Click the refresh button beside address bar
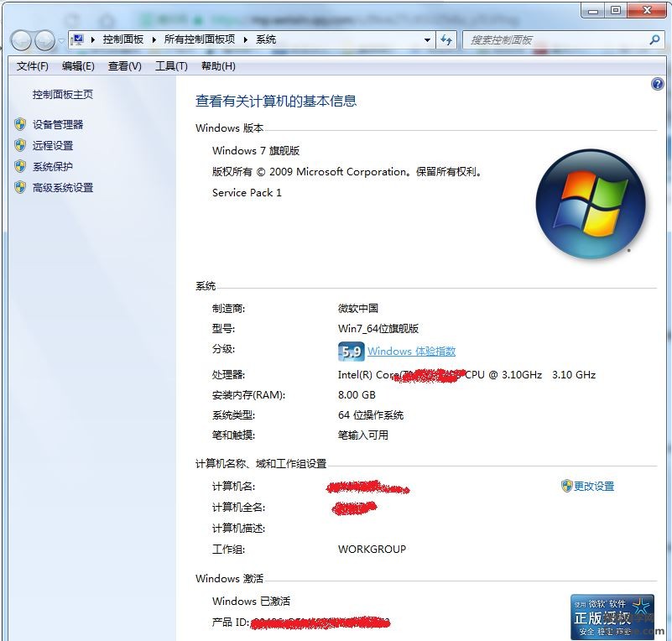The image size is (672, 641). coord(445,40)
